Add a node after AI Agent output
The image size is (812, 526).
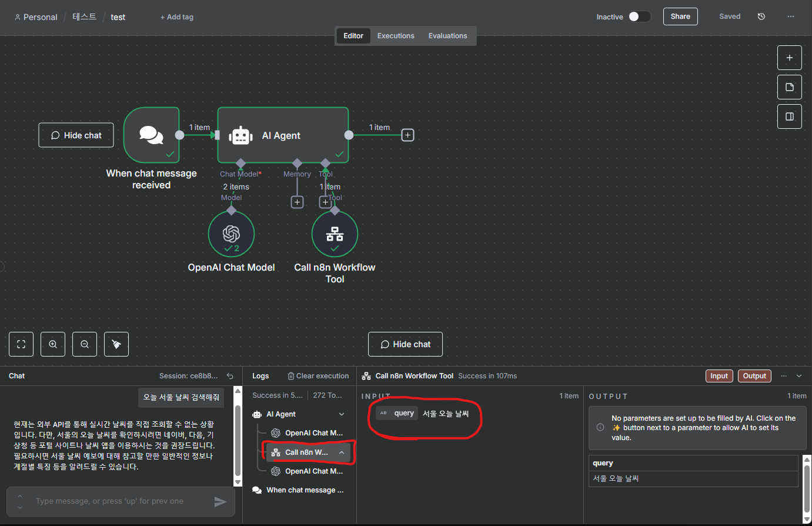407,135
